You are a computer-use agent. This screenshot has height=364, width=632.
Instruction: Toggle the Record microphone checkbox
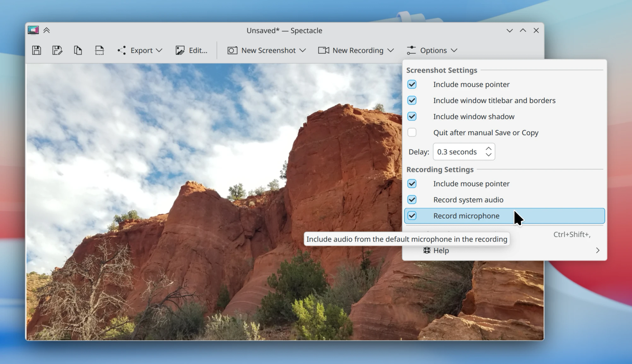pyautogui.click(x=412, y=216)
